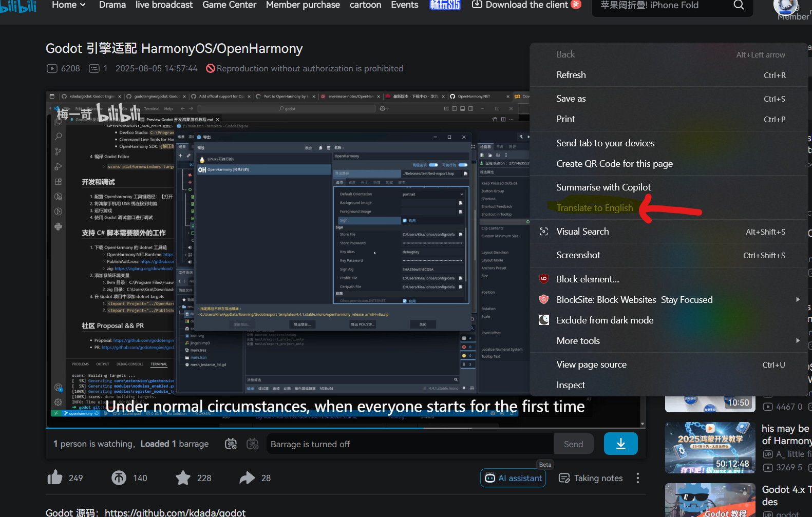Open the 2025 Harmony tutorial thumbnail 50:12:48
The image size is (812, 517).
710,447
